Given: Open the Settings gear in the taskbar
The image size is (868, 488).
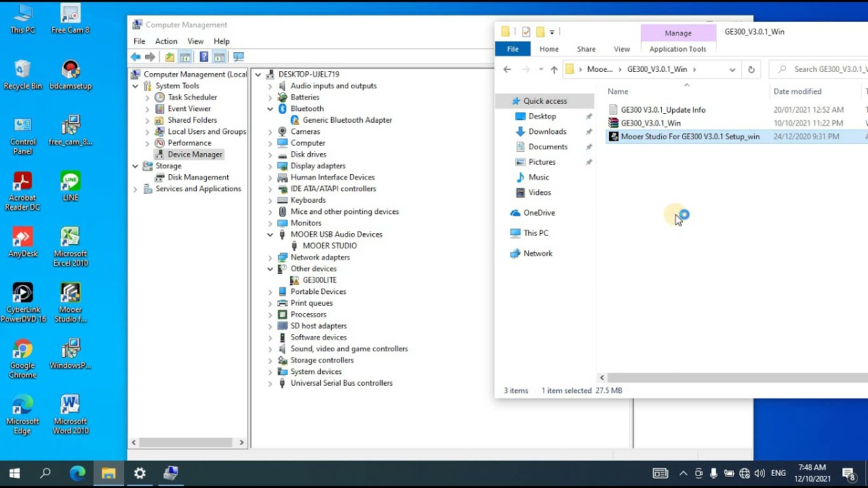Looking at the screenshot, I should tap(140, 473).
